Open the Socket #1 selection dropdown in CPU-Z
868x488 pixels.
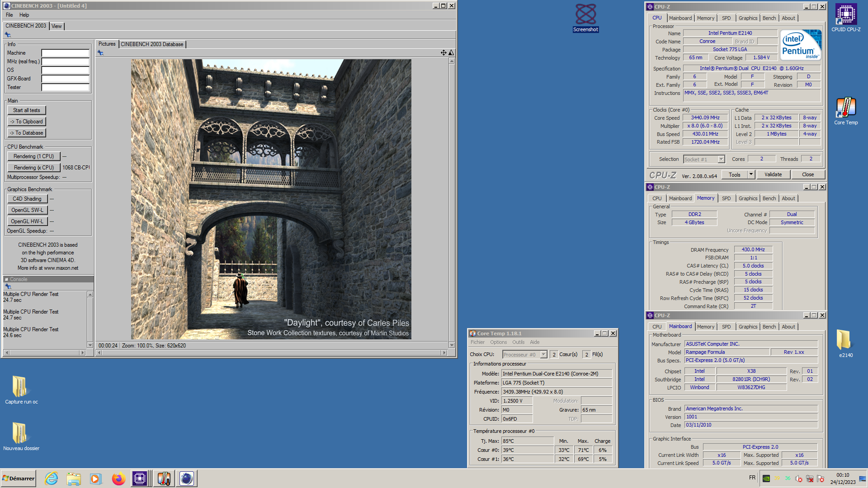click(x=704, y=159)
